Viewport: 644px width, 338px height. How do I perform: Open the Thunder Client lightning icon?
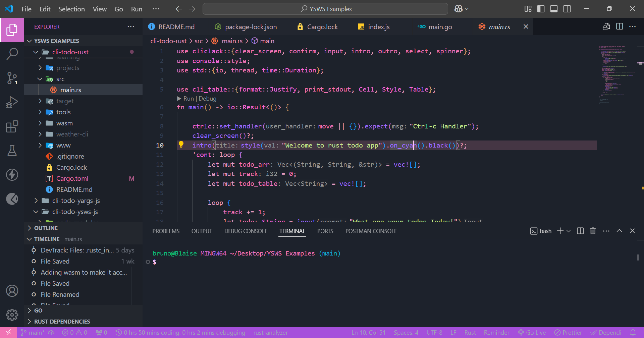tap(12, 175)
